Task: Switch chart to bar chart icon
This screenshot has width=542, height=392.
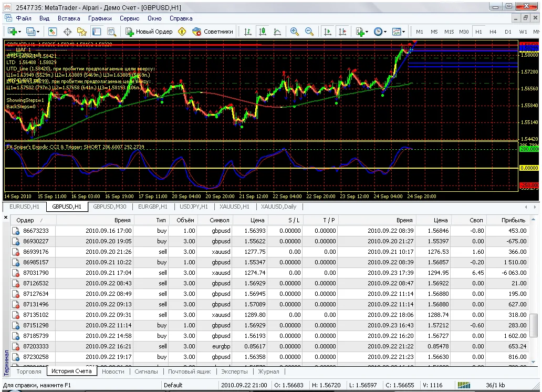Action: [x=248, y=32]
